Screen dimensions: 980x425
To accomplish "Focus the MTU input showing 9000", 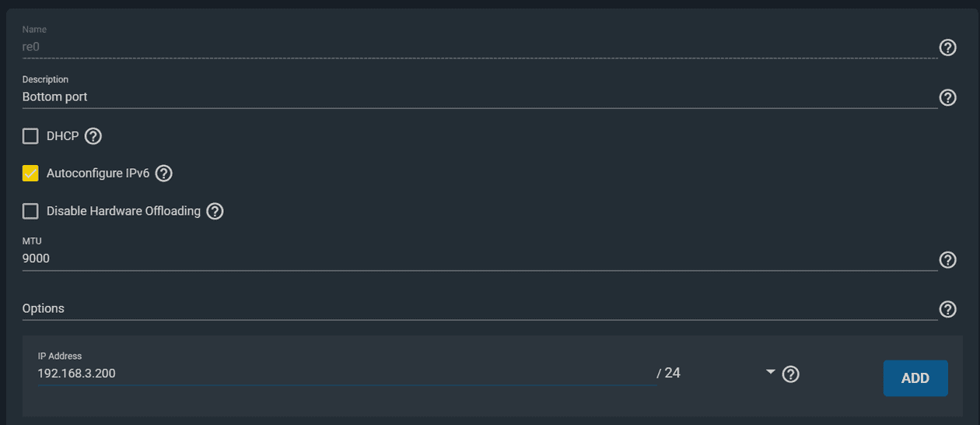I will pyautogui.click(x=467, y=259).
